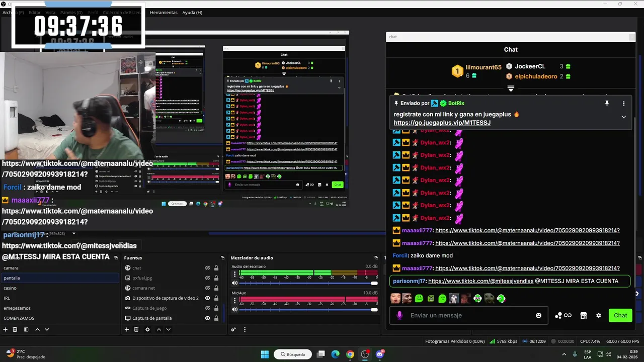This screenshot has height=362, width=644.
Task: Click parisonmj17 username in chat
Action: (x=409, y=281)
